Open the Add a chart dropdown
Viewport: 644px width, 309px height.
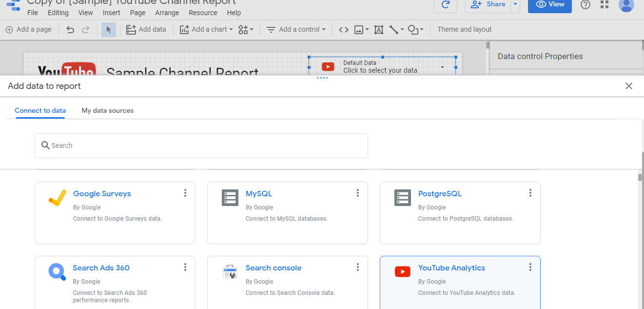coord(206,30)
